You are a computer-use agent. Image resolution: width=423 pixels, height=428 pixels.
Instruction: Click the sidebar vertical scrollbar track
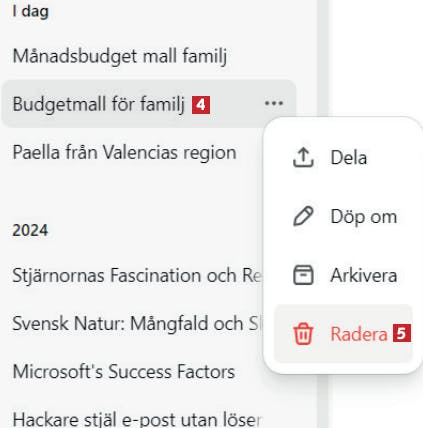pyautogui.click(x=323, y=214)
